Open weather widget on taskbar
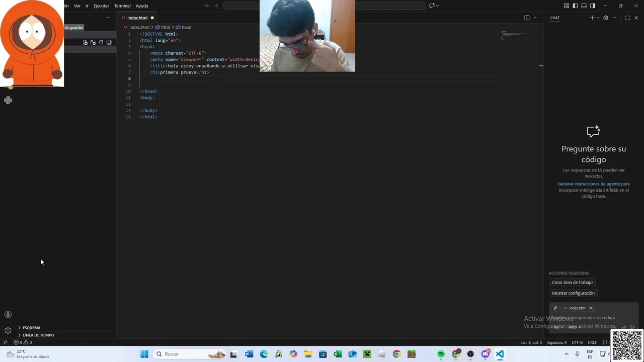This screenshot has height=362, width=644. (28, 354)
